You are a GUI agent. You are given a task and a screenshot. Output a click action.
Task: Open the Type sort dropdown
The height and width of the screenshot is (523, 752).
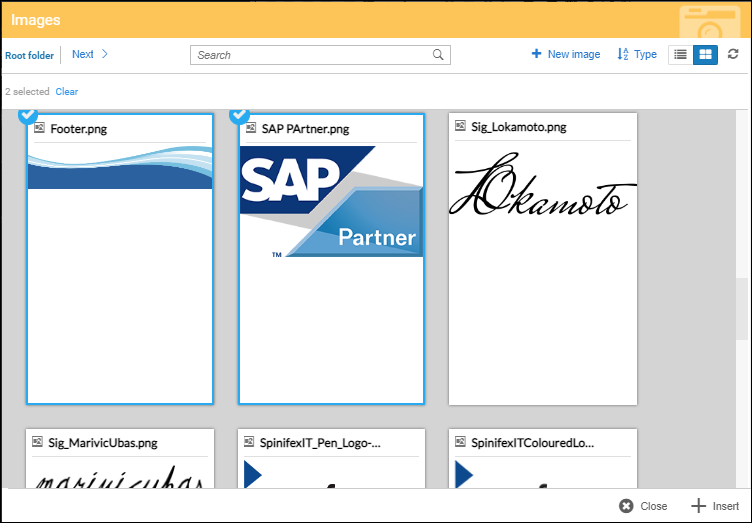point(637,55)
